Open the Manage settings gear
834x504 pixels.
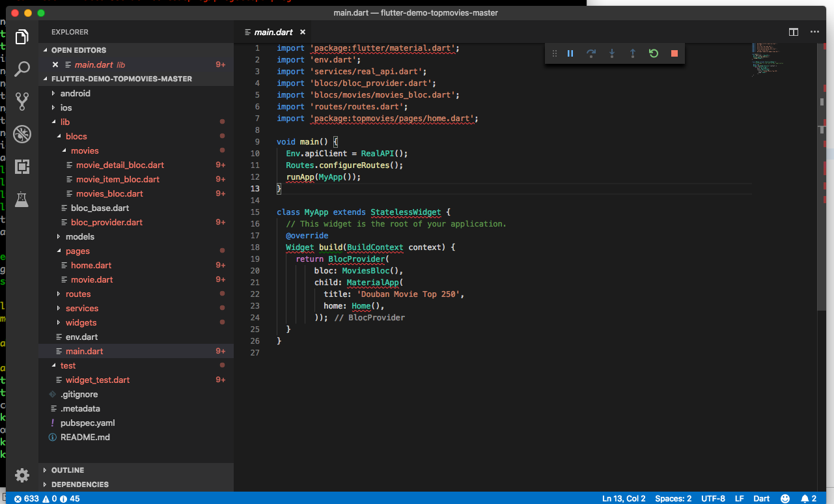(22, 475)
